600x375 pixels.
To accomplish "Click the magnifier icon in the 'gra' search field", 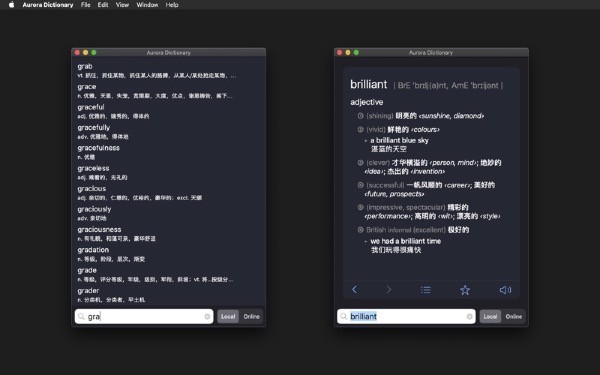I will click(81, 316).
